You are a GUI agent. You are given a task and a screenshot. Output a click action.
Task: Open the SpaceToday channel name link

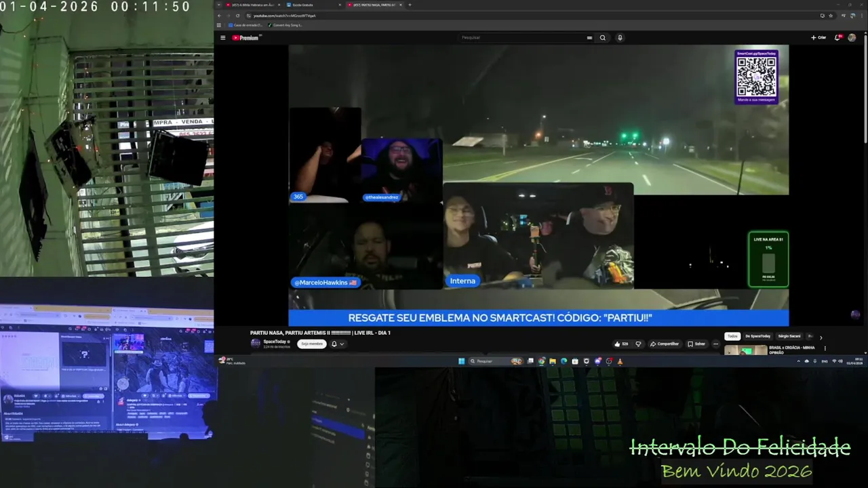point(276,342)
